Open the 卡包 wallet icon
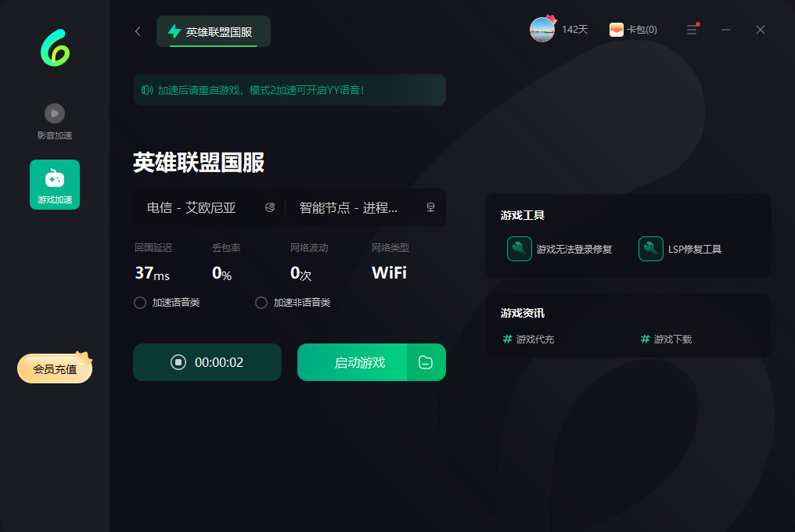795x532 pixels. [x=617, y=30]
